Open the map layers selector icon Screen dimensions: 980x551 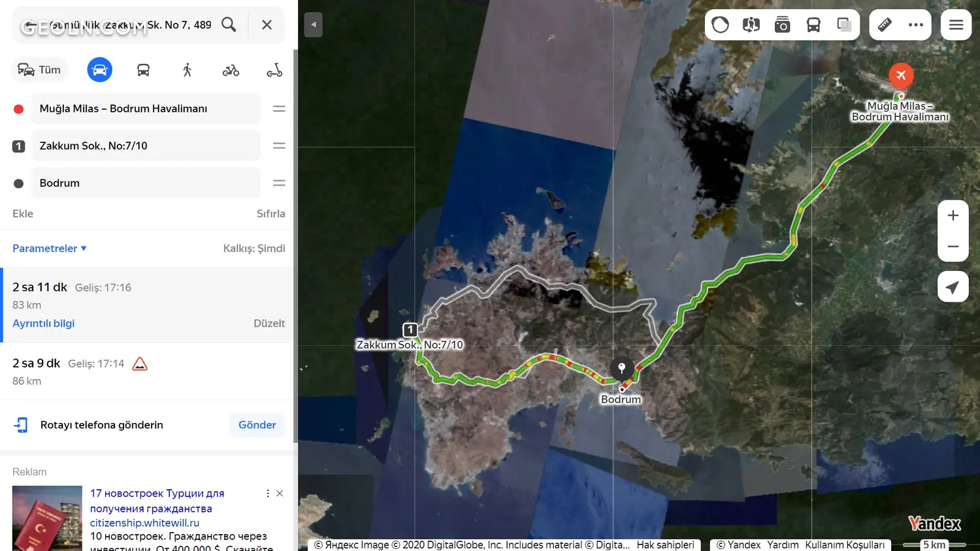tap(844, 25)
